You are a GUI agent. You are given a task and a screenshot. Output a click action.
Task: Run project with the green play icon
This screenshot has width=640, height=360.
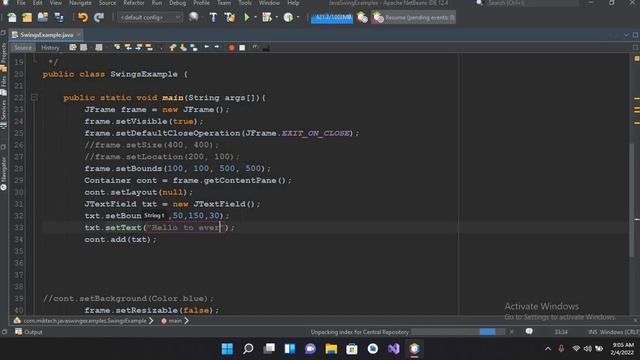coord(247,18)
